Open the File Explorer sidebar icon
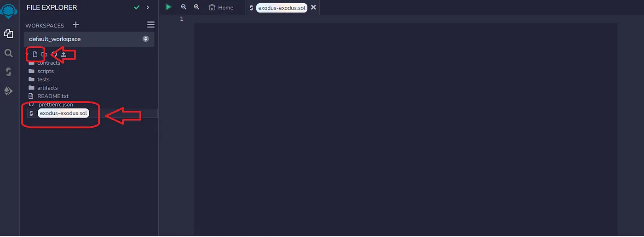The image size is (644, 237). (8, 34)
